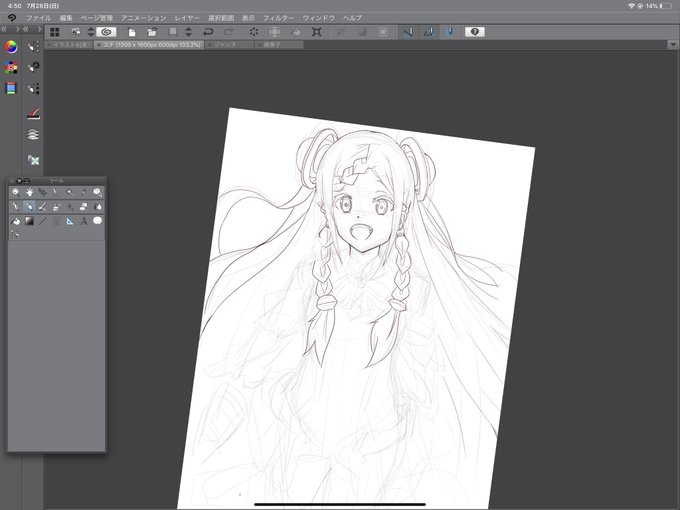680x510 pixels.
Task: Expand the canvas tab list dropdown arrow
Action: point(673,44)
